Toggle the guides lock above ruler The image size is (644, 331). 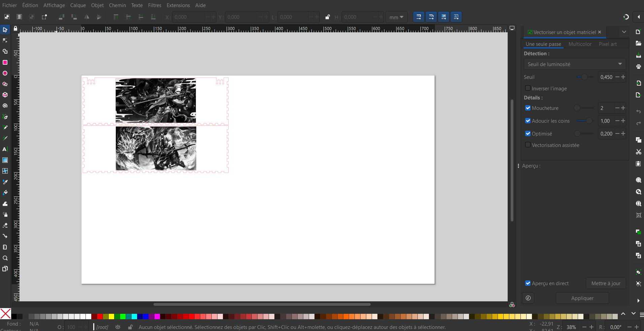point(15,29)
